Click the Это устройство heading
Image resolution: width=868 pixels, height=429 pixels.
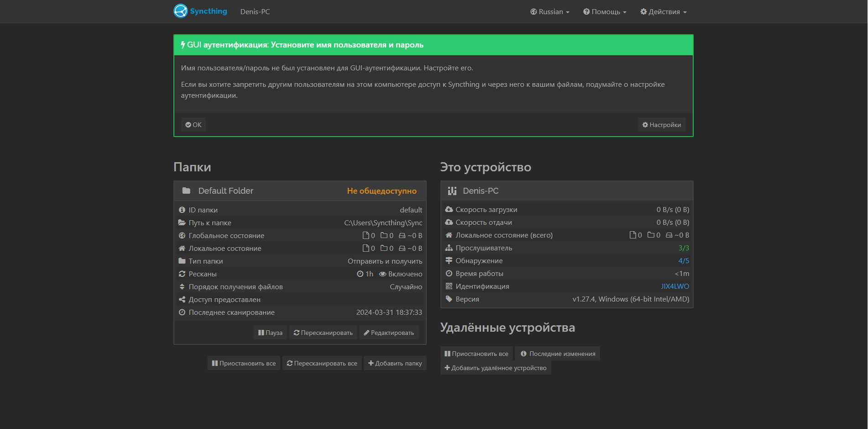[486, 167]
